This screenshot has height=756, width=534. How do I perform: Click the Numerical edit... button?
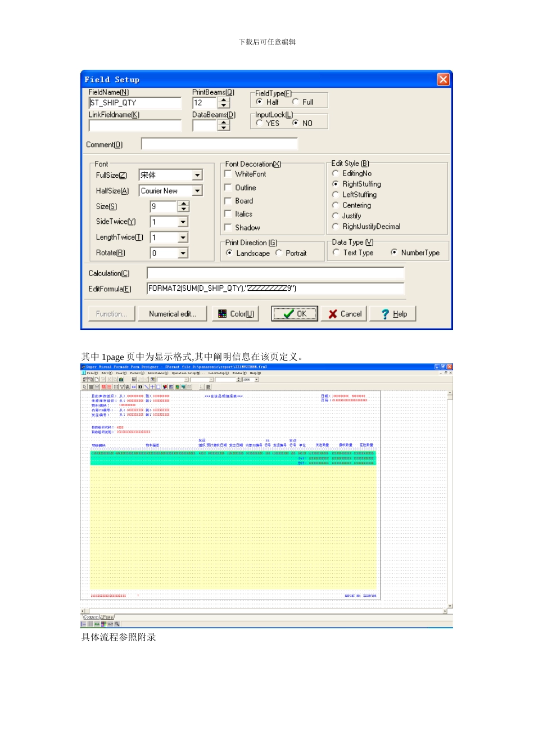pos(173,314)
